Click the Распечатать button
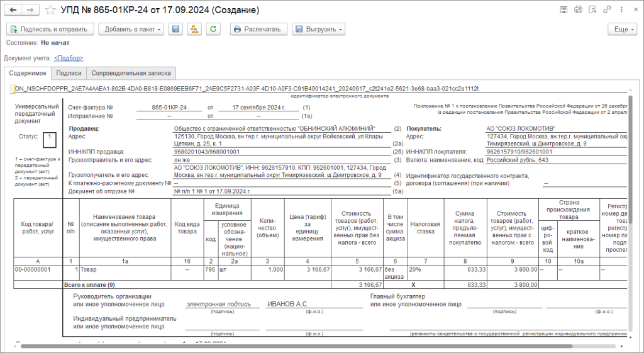 (258, 29)
